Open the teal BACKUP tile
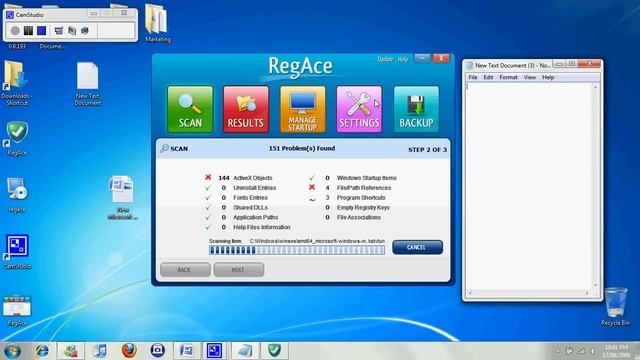The image size is (640, 360). click(x=416, y=109)
